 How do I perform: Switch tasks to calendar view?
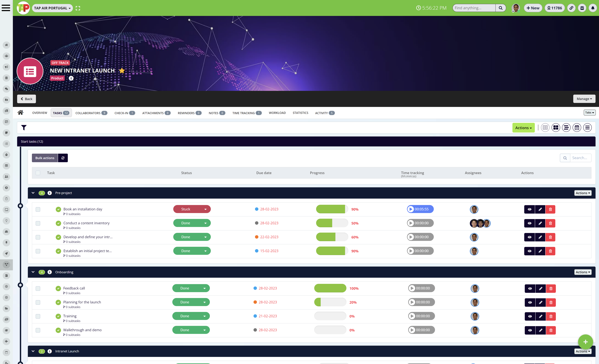(577, 128)
